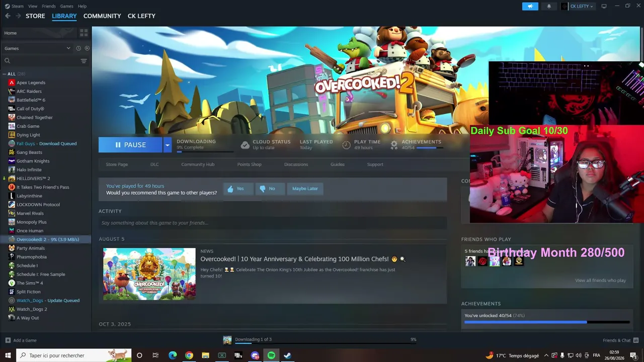Click the achievements unlocked progress bar
Viewport: 644px width, 362px height.
click(x=547, y=322)
